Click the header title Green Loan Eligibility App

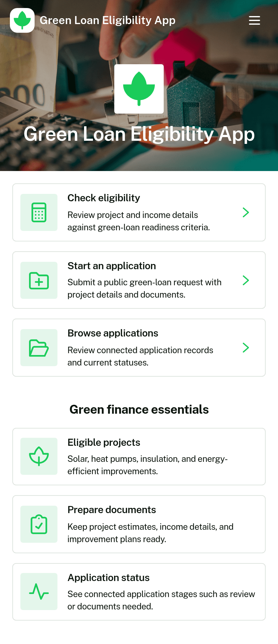tap(107, 20)
